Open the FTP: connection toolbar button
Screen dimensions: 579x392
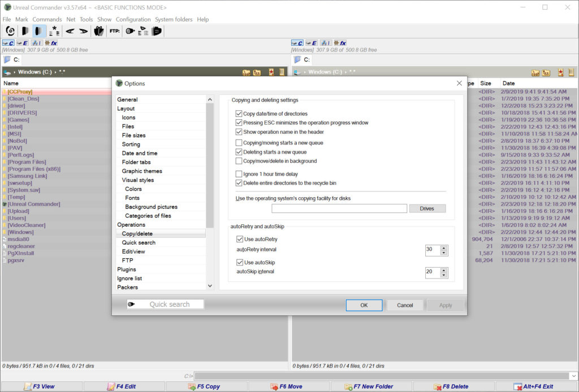[114, 31]
